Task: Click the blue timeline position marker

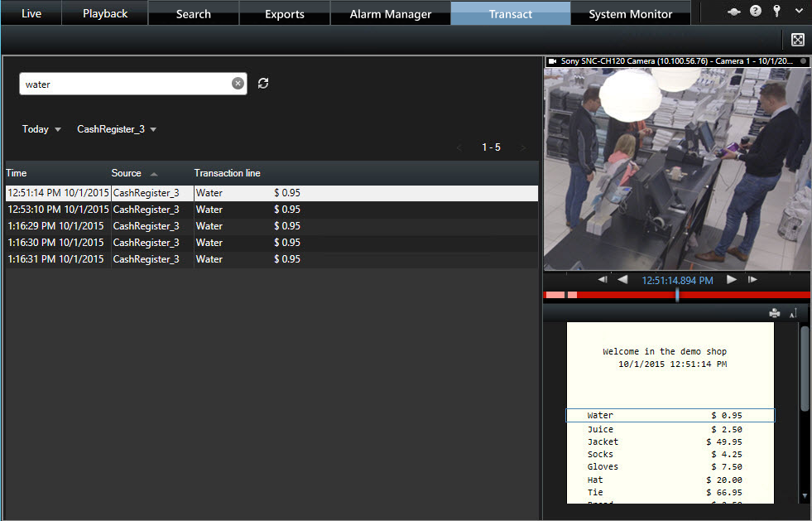Action: coord(677,295)
